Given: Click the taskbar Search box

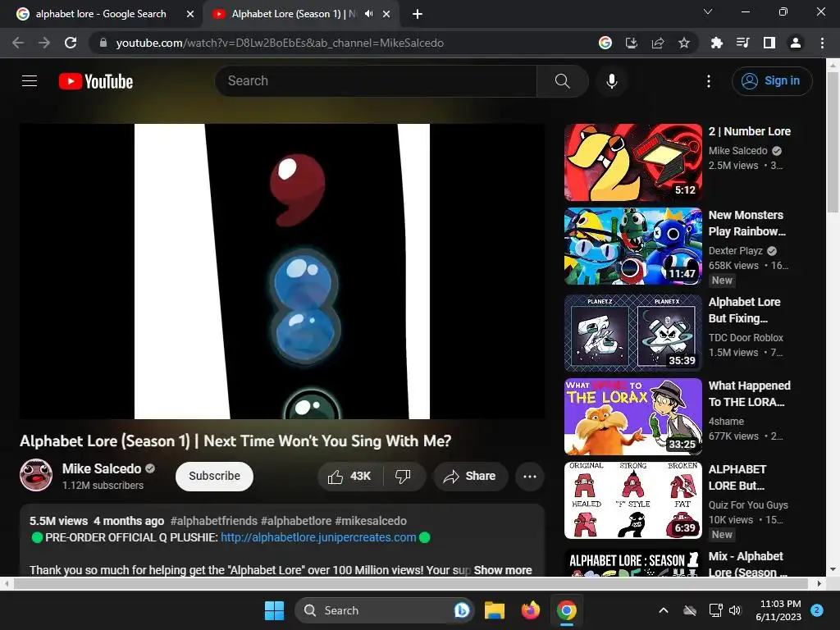Looking at the screenshot, I should (385, 610).
